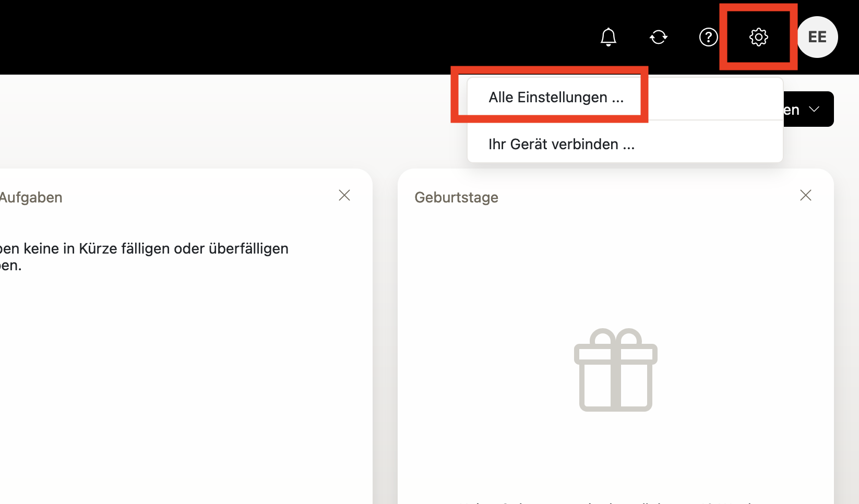The image size is (859, 504).
Task: Click the Geburtstage card title
Action: coord(456,197)
